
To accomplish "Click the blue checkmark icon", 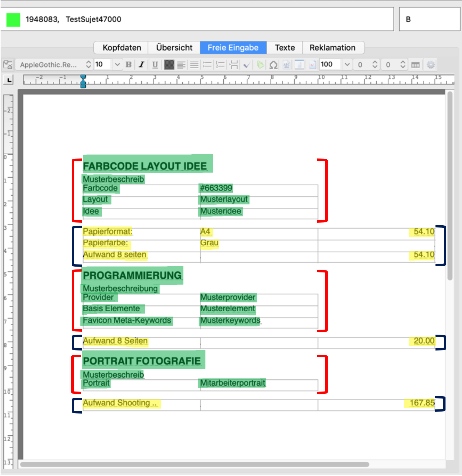I will (x=247, y=65).
